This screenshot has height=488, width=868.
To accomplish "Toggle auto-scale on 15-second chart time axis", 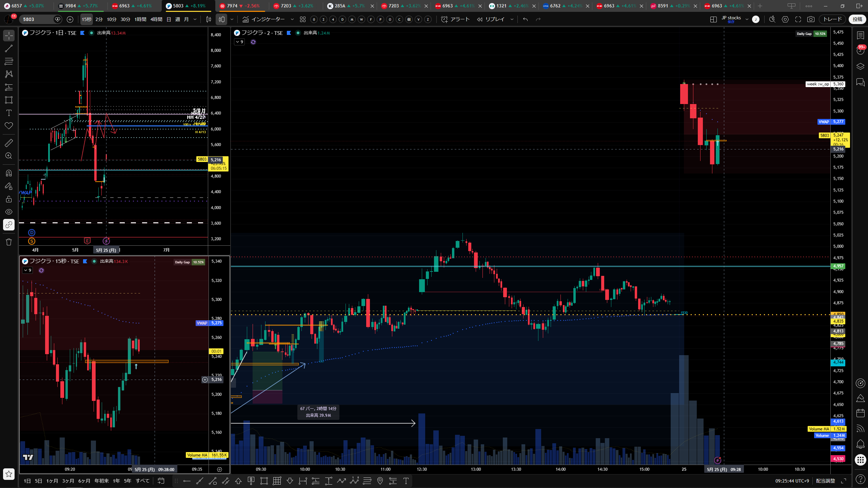I will 219,469.
